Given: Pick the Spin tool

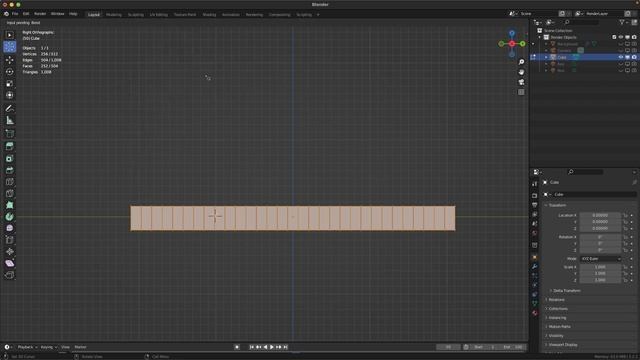Looking at the screenshot, I should [10, 217].
